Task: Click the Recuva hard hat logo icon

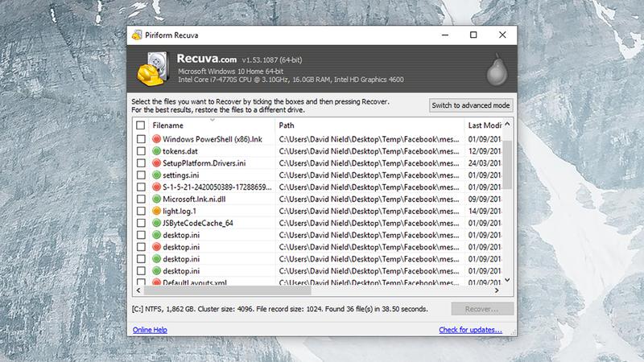Action: coord(154,69)
